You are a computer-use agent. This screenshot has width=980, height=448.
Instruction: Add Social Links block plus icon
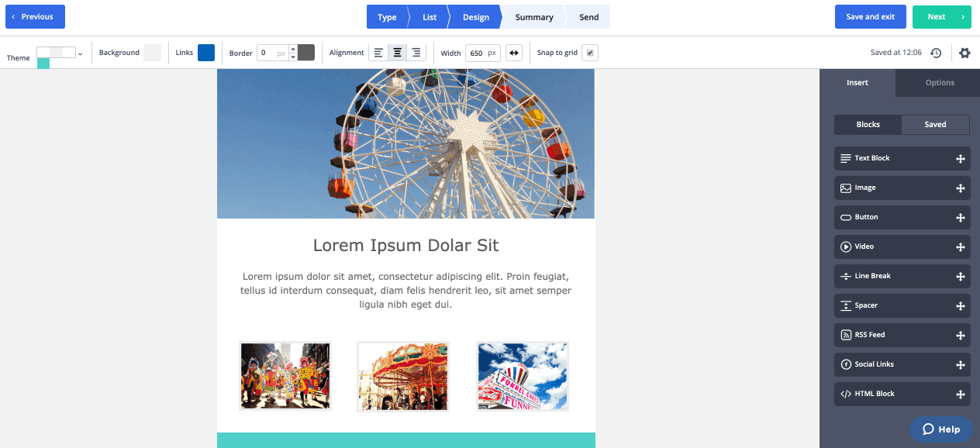pyautogui.click(x=960, y=365)
